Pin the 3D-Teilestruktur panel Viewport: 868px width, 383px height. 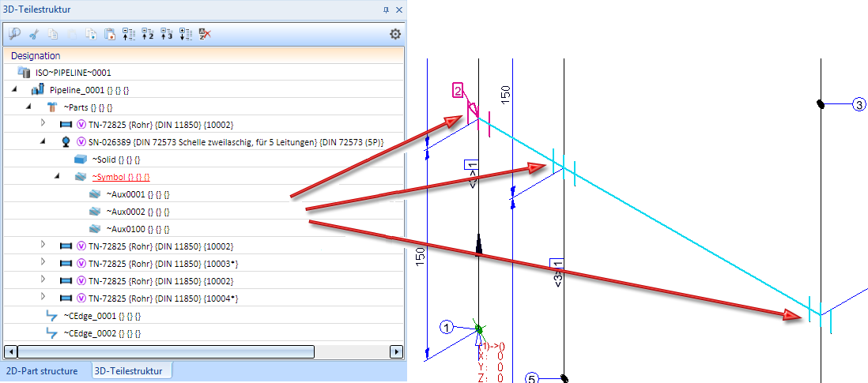tap(386, 9)
